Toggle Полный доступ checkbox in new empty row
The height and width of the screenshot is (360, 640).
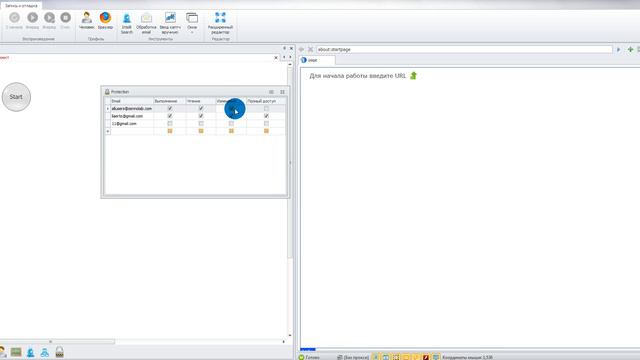266,131
